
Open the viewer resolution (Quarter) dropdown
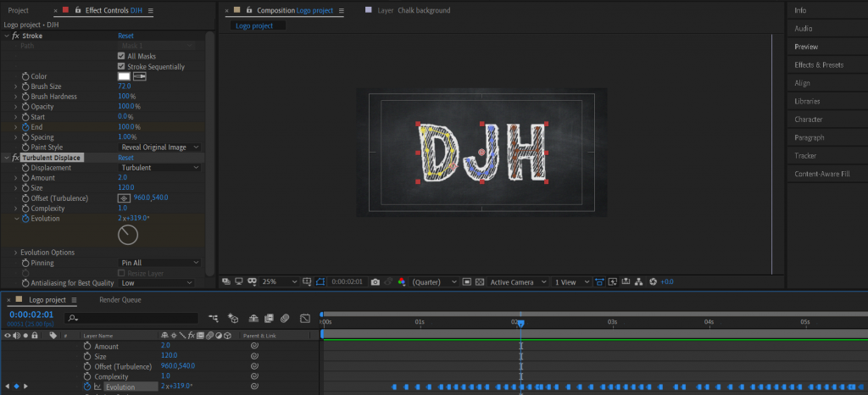[x=435, y=281]
